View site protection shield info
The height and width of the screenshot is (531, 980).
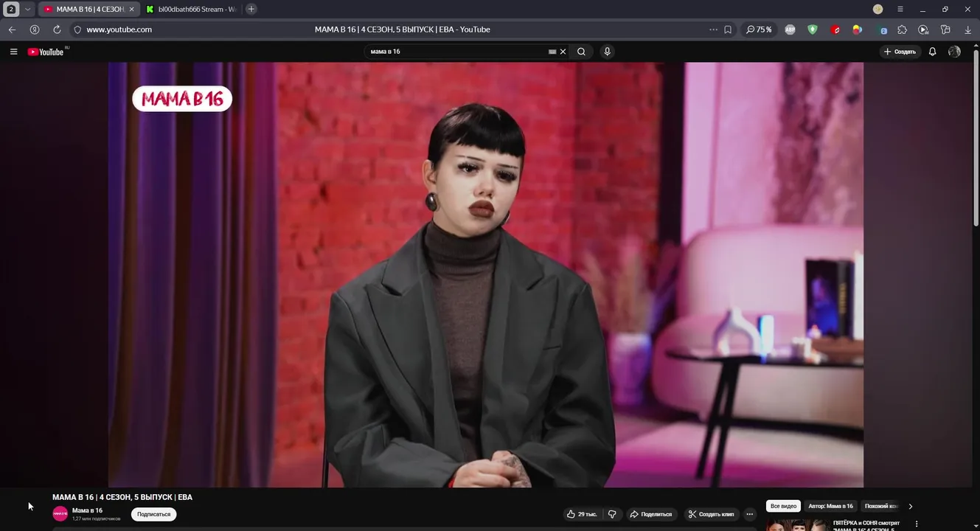tap(77, 29)
